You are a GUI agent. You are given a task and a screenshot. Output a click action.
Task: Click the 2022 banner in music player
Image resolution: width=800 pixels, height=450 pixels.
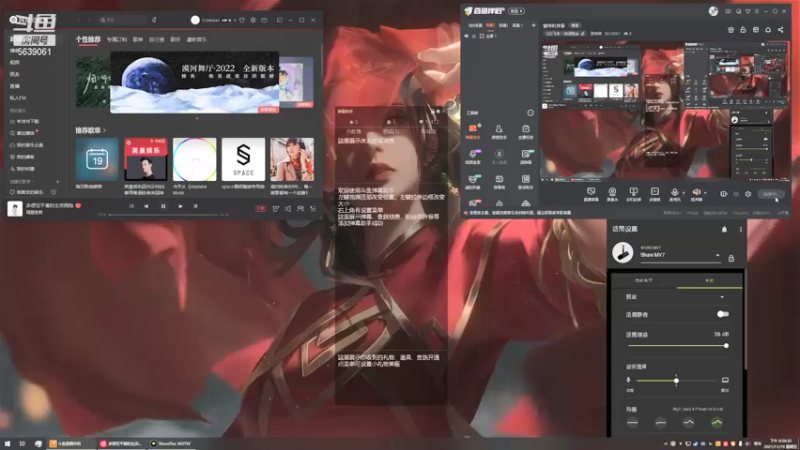tap(194, 82)
